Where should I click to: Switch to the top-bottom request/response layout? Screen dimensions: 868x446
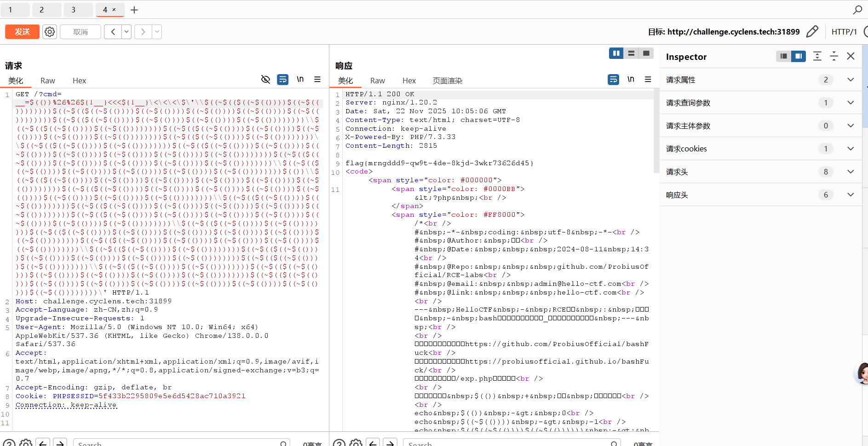pyautogui.click(x=631, y=53)
